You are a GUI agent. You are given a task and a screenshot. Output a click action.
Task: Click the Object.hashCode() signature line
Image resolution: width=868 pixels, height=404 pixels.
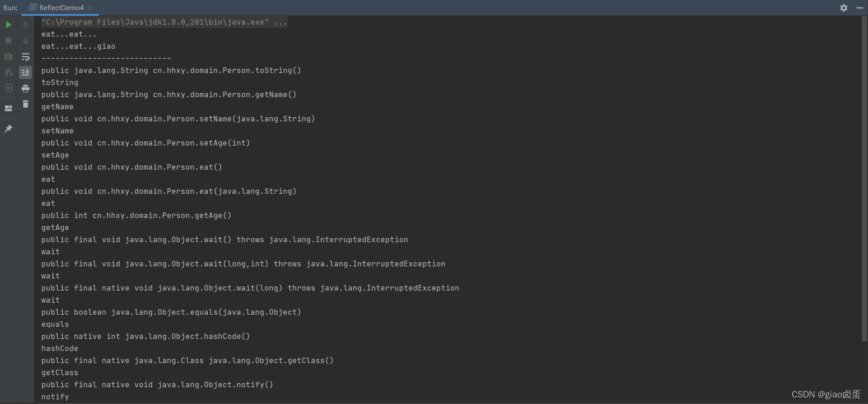(145, 336)
